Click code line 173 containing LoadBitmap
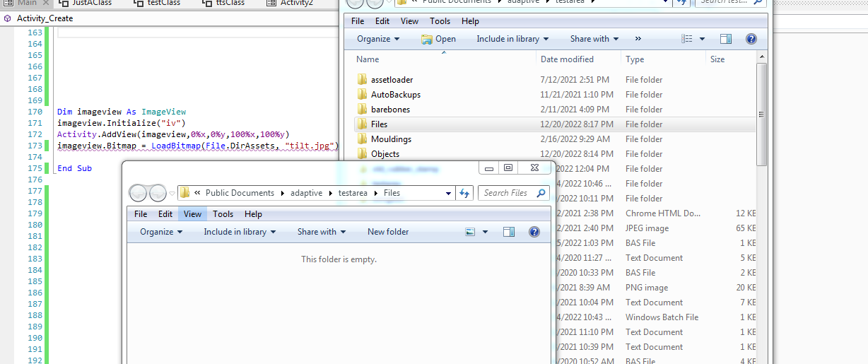The image size is (868, 364). point(198,146)
